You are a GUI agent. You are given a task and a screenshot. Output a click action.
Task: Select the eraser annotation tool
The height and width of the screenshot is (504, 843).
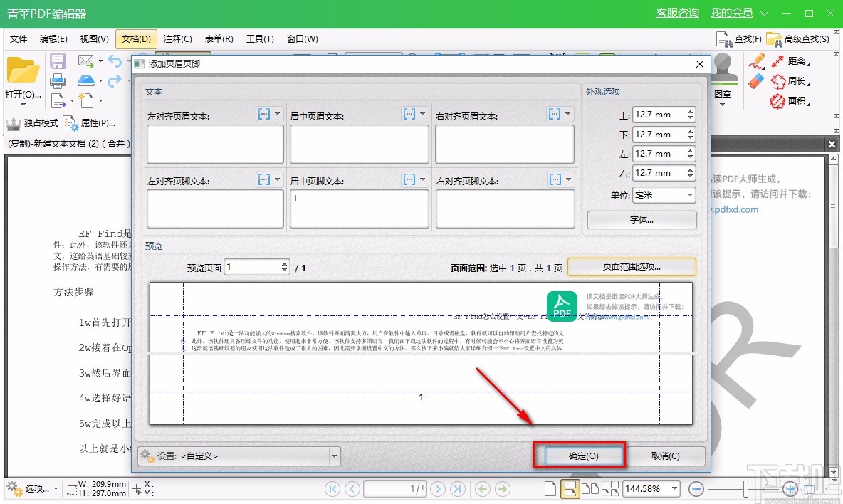[x=755, y=80]
